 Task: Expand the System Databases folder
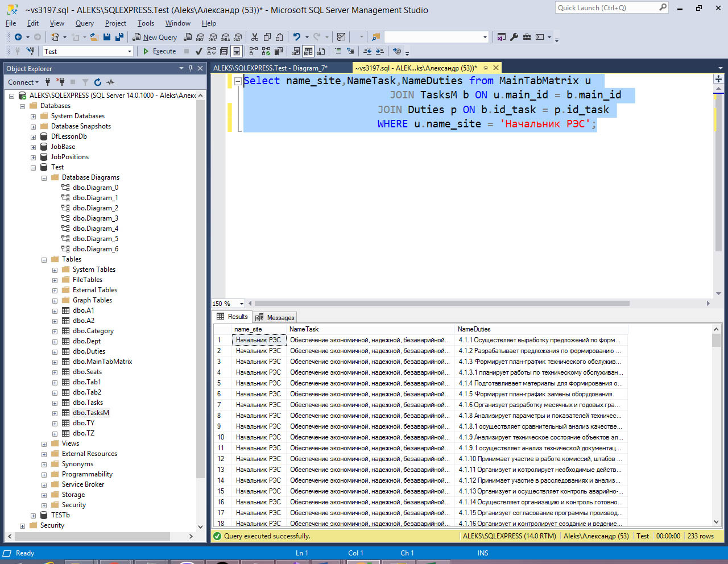[x=33, y=117]
